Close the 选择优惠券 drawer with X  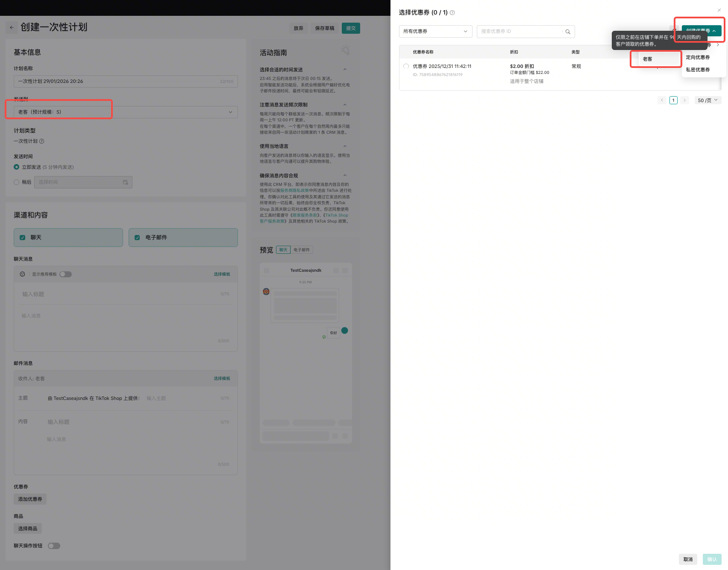719,10
